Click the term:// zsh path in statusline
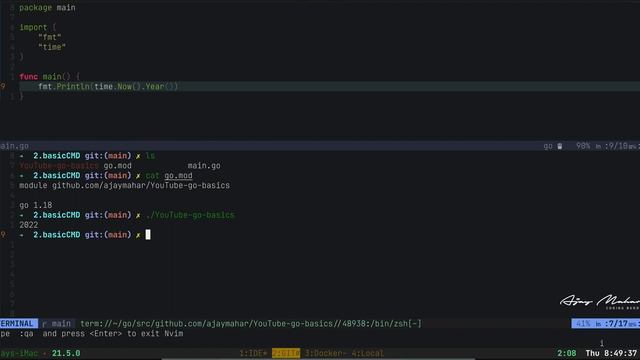 [251, 324]
